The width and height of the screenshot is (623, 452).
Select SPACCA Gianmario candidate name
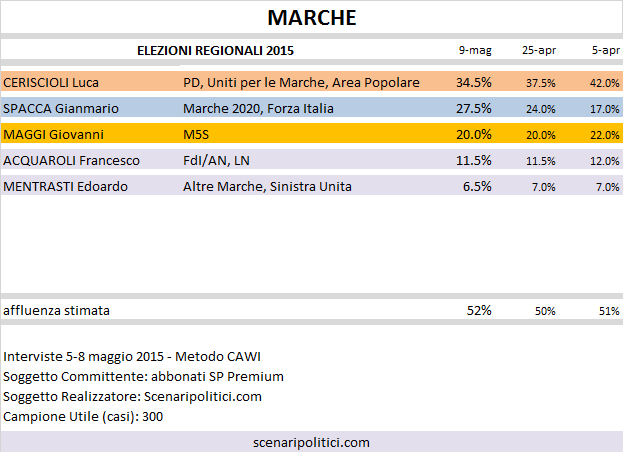point(61,108)
